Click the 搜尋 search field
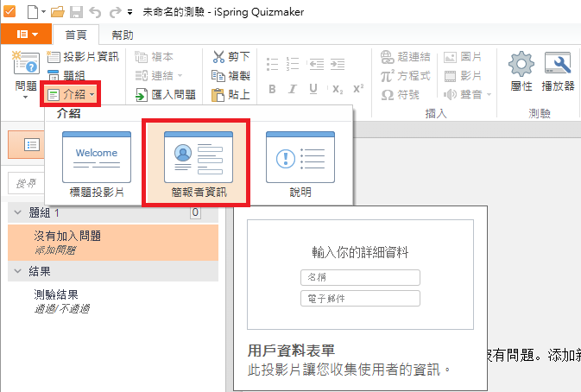 point(26,183)
